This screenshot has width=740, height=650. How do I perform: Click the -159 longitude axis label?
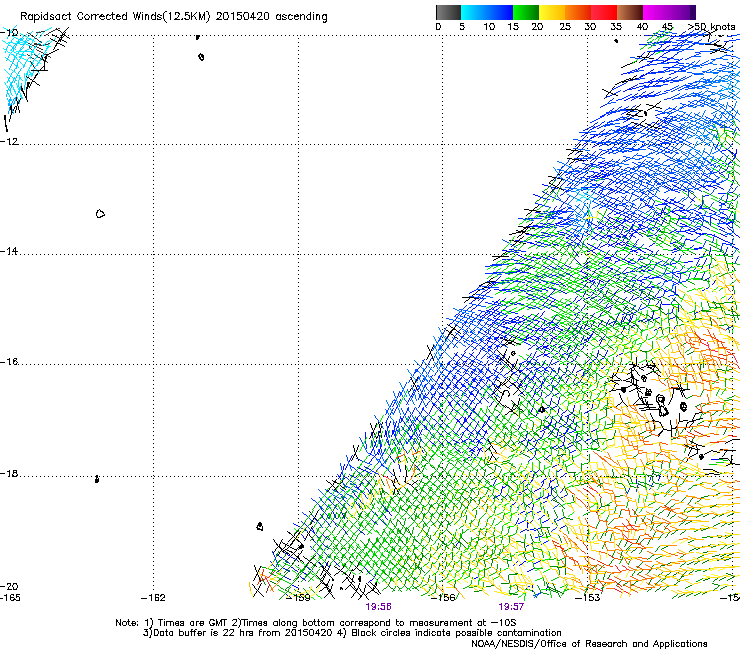click(x=298, y=598)
